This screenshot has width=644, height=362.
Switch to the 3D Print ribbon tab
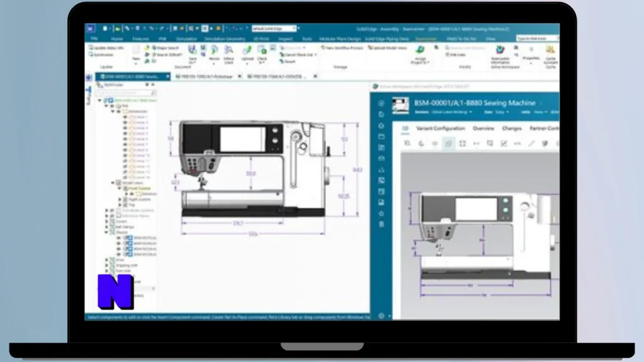[x=261, y=38]
